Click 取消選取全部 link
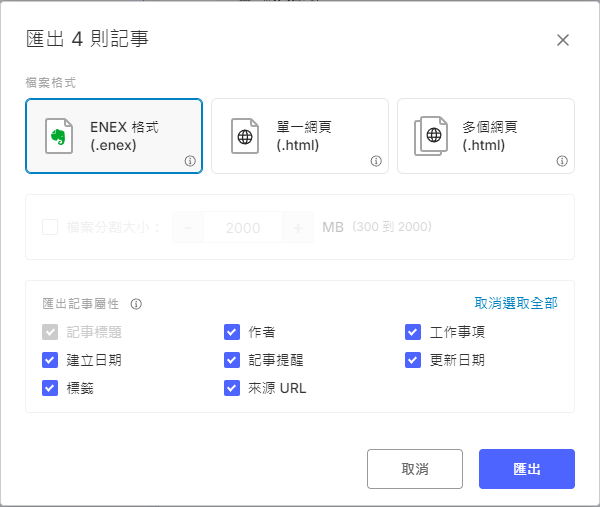 516,303
